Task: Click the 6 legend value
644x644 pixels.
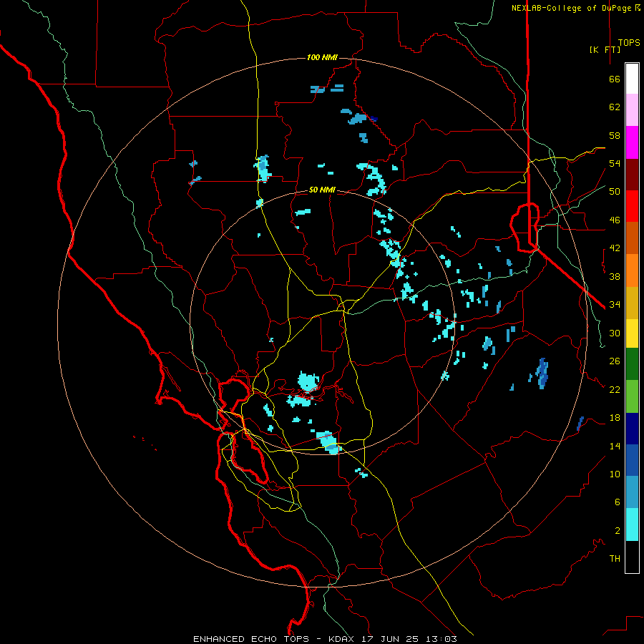Action: pyautogui.click(x=618, y=502)
